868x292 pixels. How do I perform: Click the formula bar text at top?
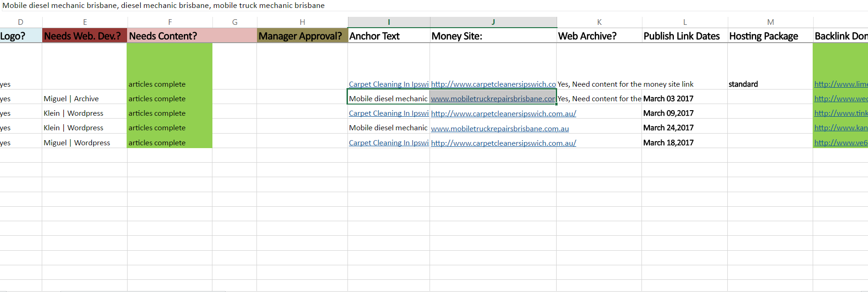[164, 6]
